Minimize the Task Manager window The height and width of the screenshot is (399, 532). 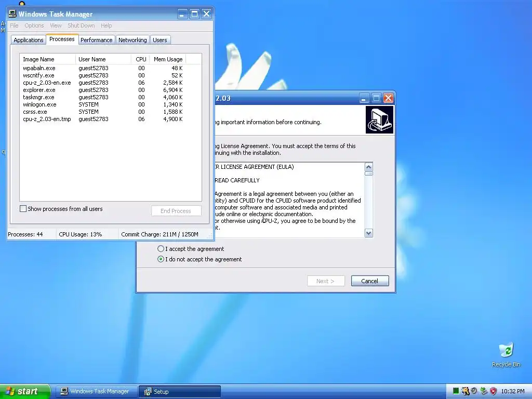point(182,14)
